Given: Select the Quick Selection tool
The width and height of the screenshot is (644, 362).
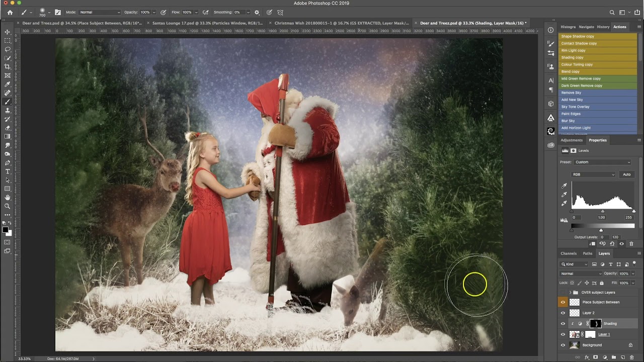Looking at the screenshot, I should 8,58.
